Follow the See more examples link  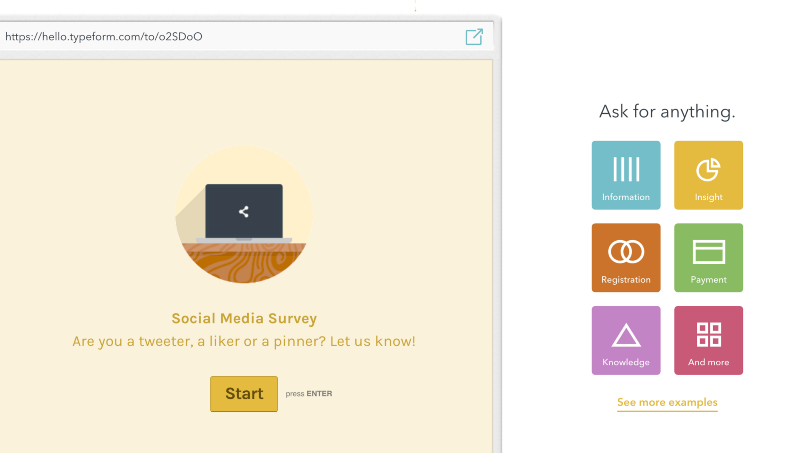tap(667, 402)
